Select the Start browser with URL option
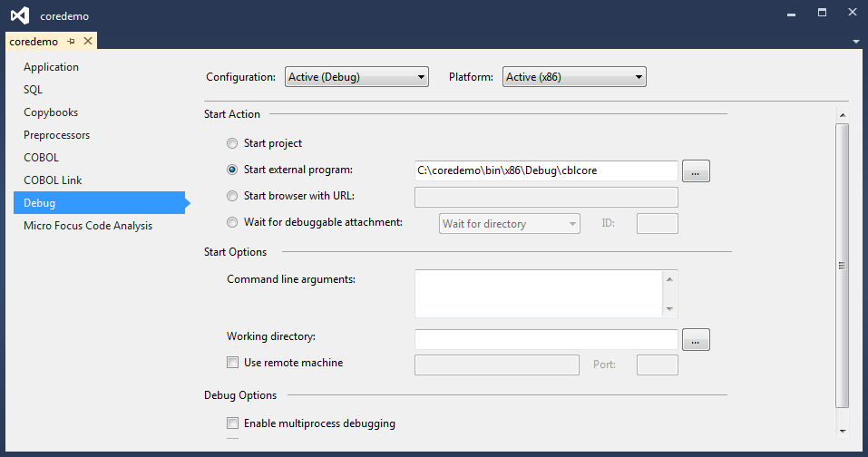The image size is (868, 457). point(233,196)
